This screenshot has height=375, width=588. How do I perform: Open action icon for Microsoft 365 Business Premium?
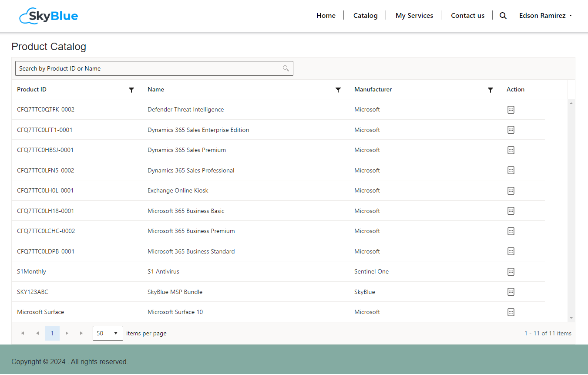pyautogui.click(x=511, y=231)
